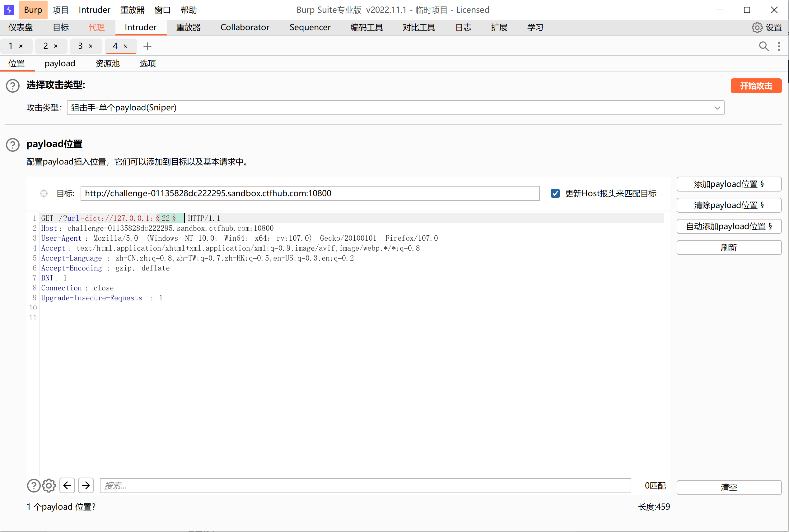Click help icon beside payload位置 heading
Screen dimensions: 789x532
click(x=13, y=145)
